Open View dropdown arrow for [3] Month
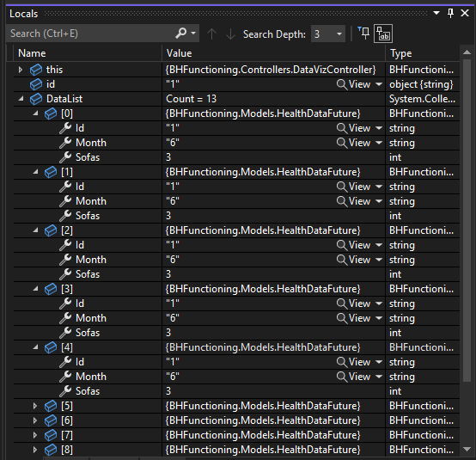Screen dimensions: 476x460 point(379,318)
